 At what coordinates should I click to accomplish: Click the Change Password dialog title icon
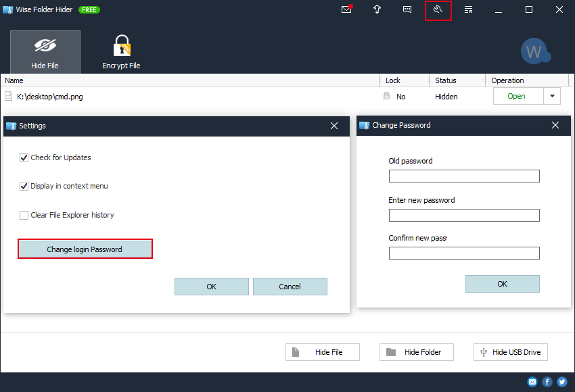(365, 125)
